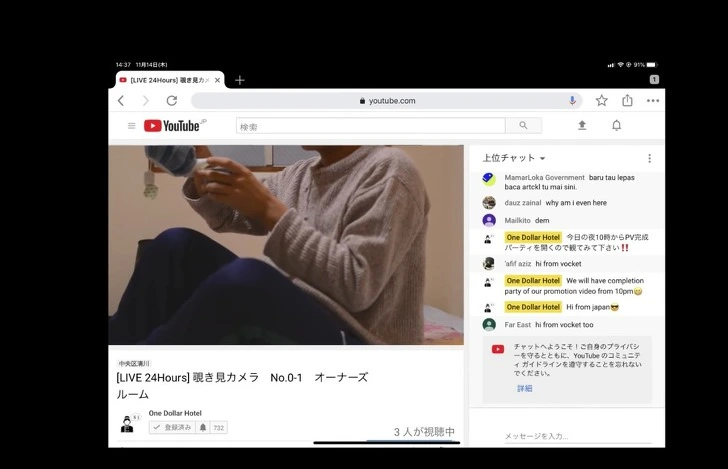Click the YouTube upload icon
The height and width of the screenshot is (469, 728).
(582, 125)
